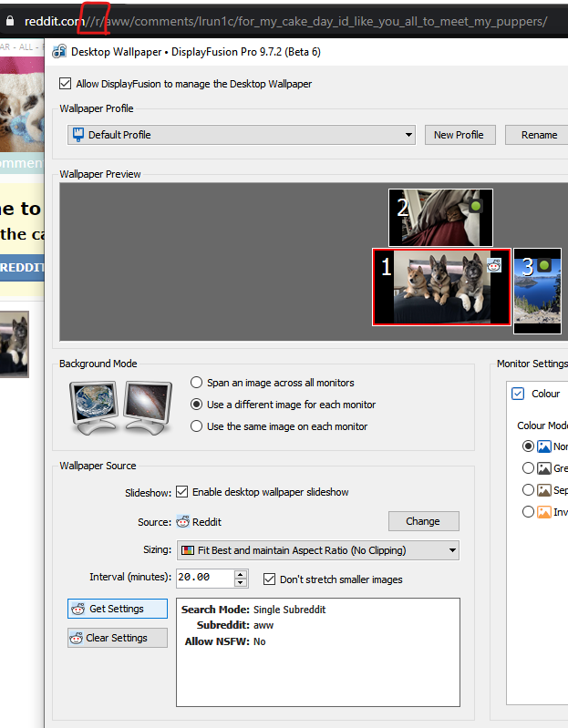Disable Enable desktop wallpaper slideshow checkbox

181,492
